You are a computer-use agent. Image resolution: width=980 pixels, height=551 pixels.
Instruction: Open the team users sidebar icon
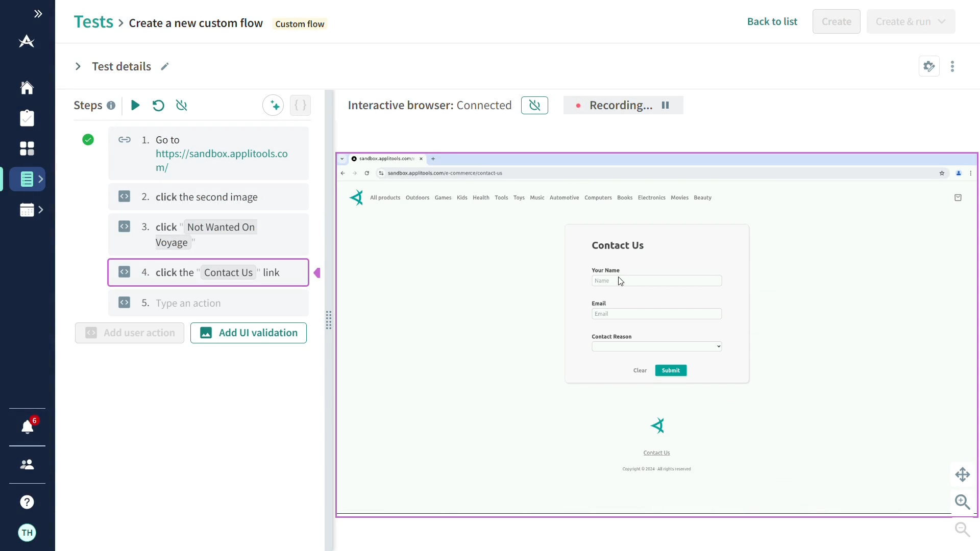pyautogui.click(x=27, y=464)
